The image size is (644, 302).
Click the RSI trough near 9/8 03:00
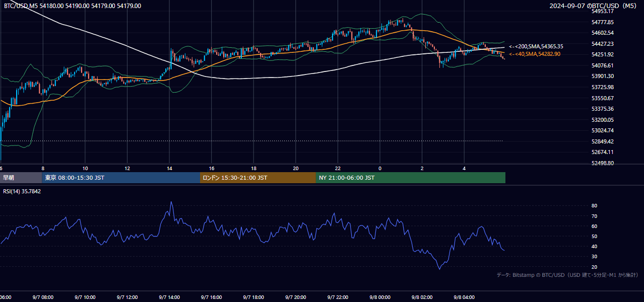pos(439,269)
